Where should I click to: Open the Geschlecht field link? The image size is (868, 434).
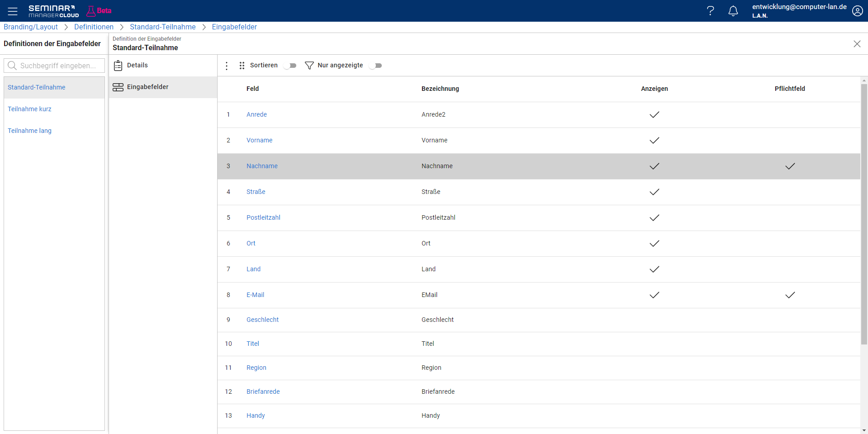(262, 320)
